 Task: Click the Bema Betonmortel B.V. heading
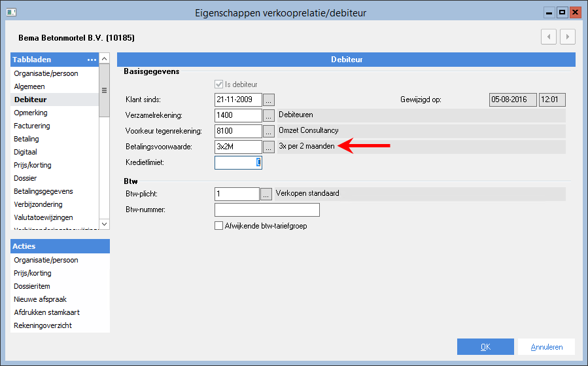77,38
